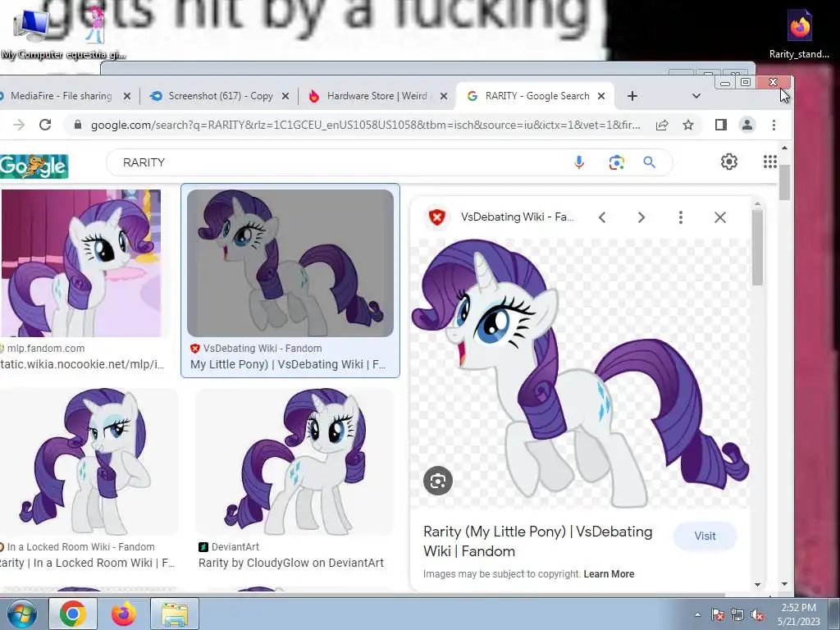Click the muted volume tray icon
This screenshot has width=840, height=630.
757,615
